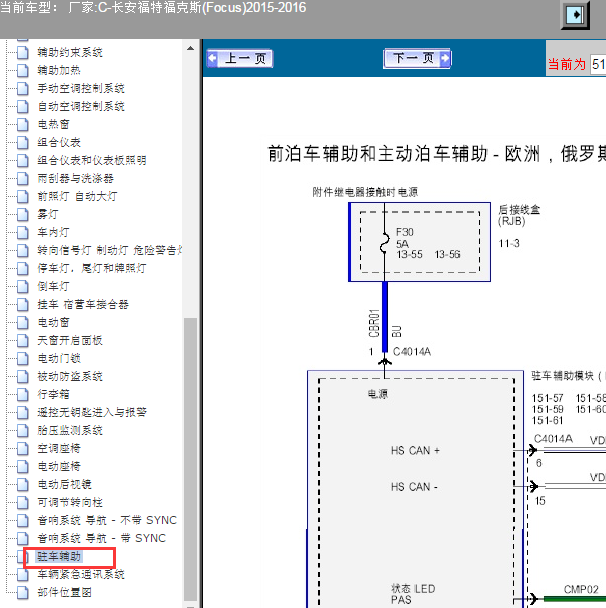Select 组合仪表和仪表板照明 entry
The height and width of the screenshot is (608, 606).
coord(92,161)
